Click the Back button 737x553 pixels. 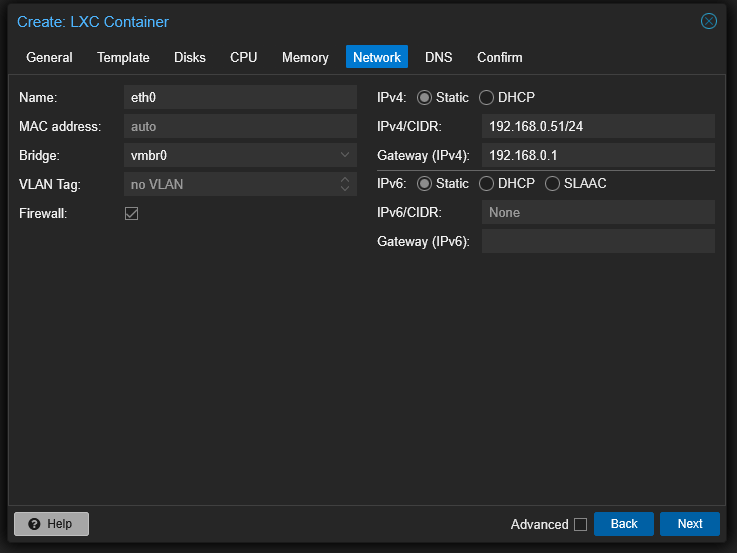pyautogui.click(x=624, y=524)
